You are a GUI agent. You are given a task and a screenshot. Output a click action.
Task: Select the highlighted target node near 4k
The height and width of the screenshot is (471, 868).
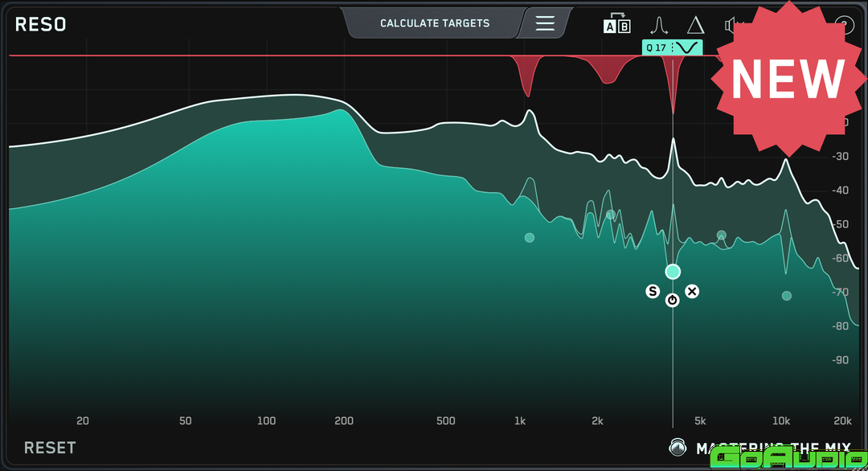[x=673, y=271]
